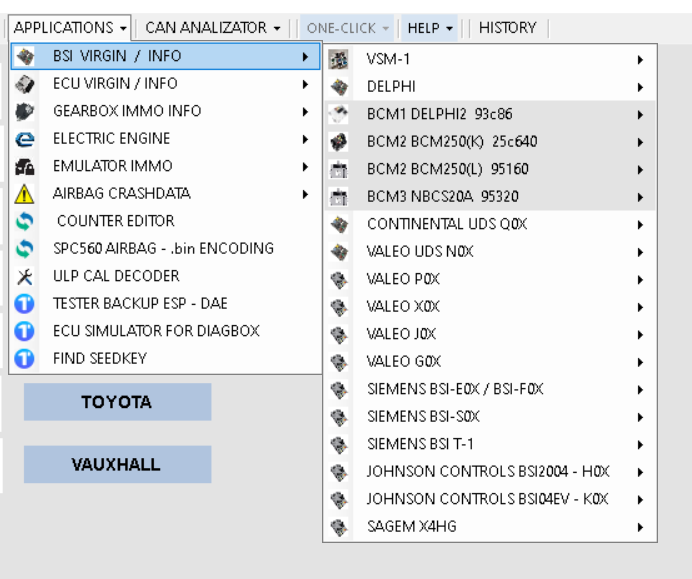Click the ELECTRIC ENGINE 'e' icon
The height and width of the screenshot is (579, 692).
pyautogui.click(x=25, y=139)
